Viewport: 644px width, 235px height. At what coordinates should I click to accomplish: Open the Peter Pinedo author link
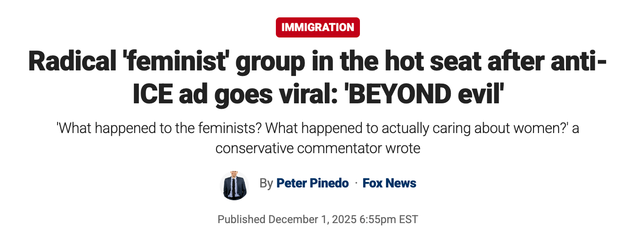tap(312, 183)
